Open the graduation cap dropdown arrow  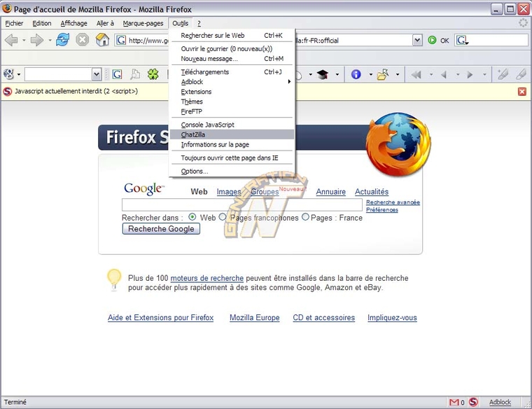pyautogui.click(x=337, y=74)
